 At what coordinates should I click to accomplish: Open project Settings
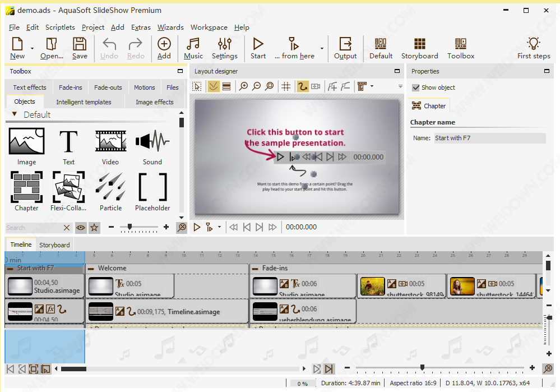[x=225, y=48]
